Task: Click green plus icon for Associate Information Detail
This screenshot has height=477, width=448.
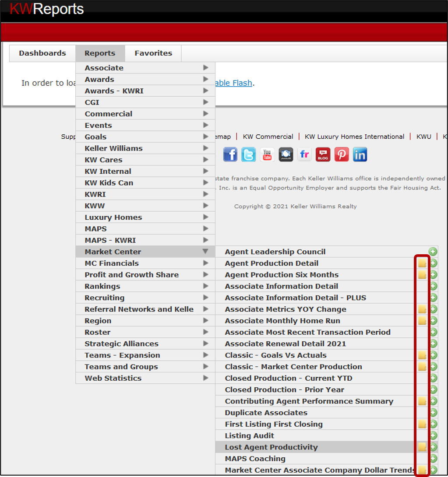Action: pos(434,286)
